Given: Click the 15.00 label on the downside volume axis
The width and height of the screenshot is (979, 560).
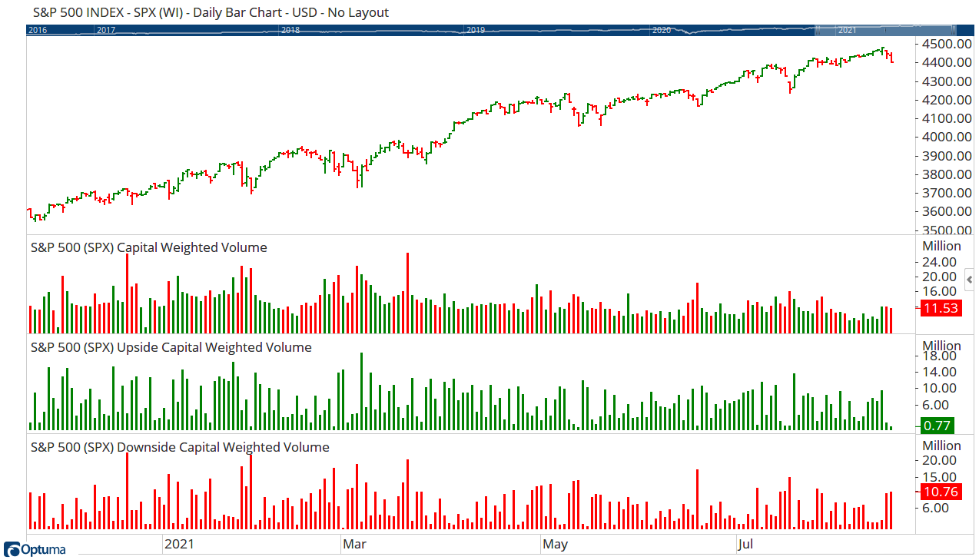Looking at the screenshot, I should (x=941, y=476).
